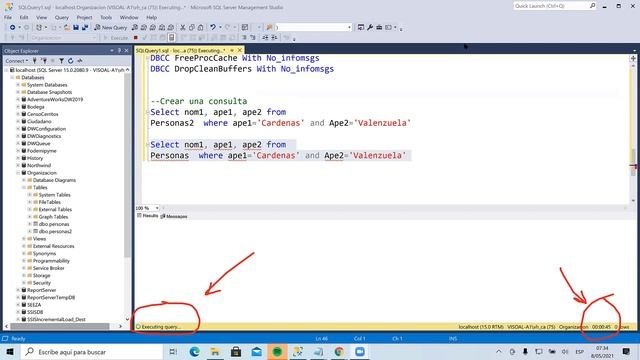
Task: Click the Object Explorer Disconnect plug icon
Action: coord(44,61)
